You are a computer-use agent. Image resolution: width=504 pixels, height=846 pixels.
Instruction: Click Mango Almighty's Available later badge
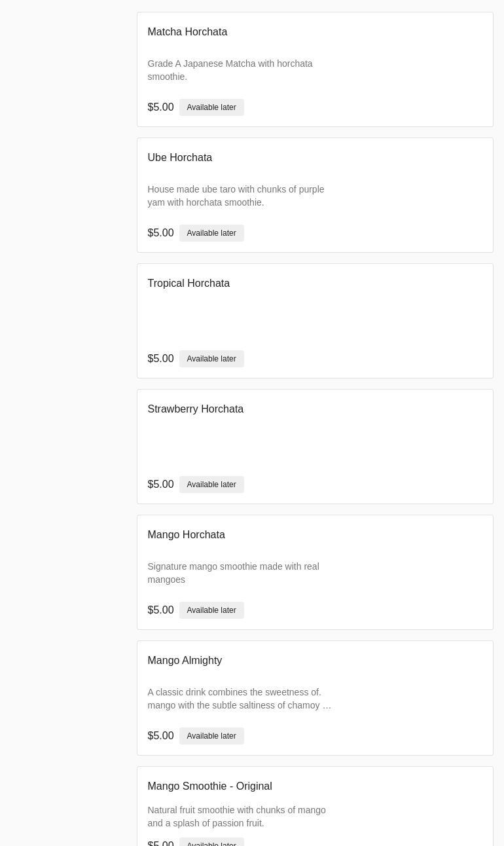(211, 736)
